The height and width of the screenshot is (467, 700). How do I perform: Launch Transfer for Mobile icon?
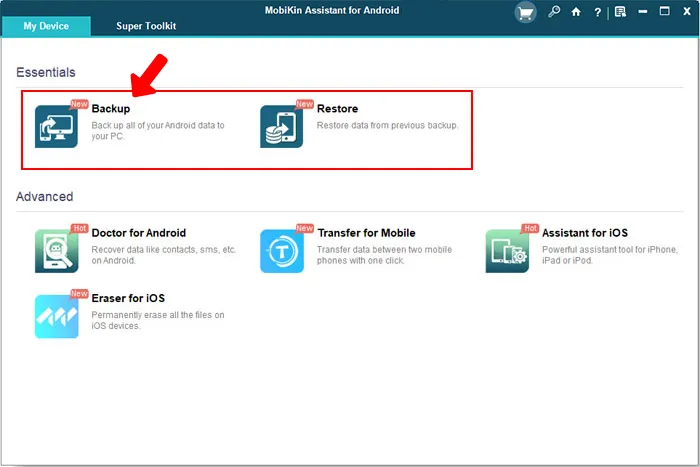tap(282, 251)
